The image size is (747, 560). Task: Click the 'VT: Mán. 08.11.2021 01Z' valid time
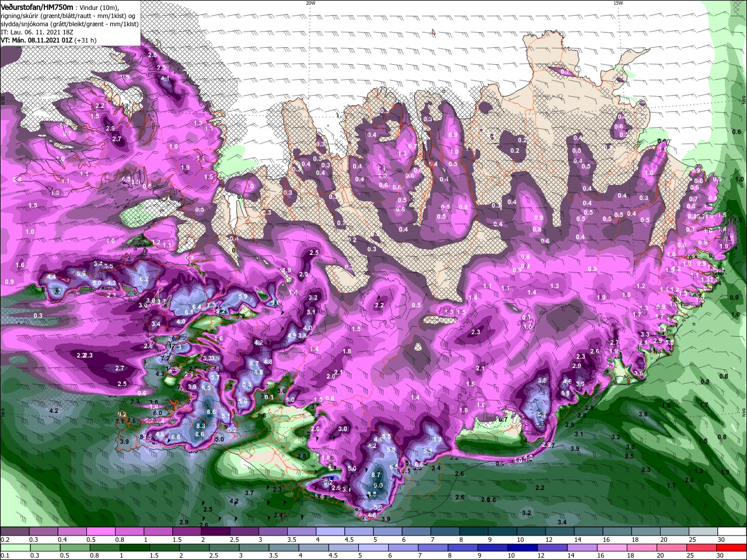(x=36, y=40)
